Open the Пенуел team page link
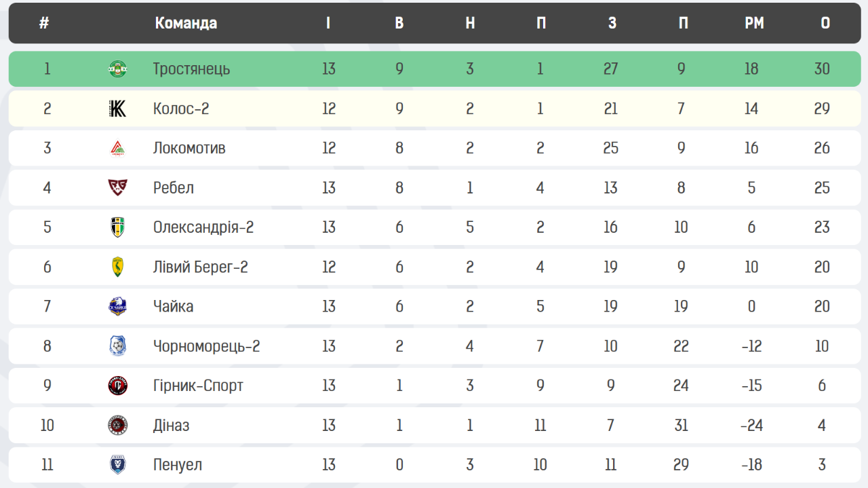This screenshot has width=868, height=488. click(178, 465)
